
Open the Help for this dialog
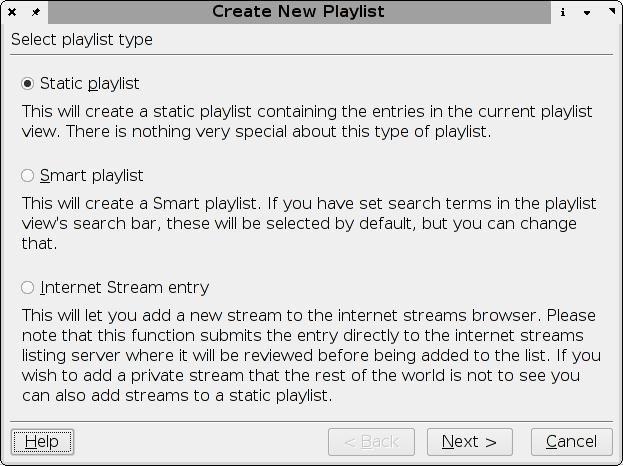pyautogui.click(x=42, y=441)
